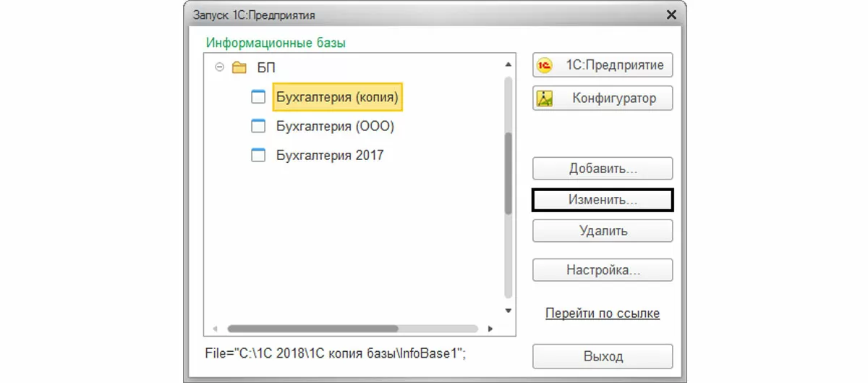This screenshot has width=868, height=383.
Task: Click the Бухгалтерия (копия) base icon
Action: tap(258, 96)
